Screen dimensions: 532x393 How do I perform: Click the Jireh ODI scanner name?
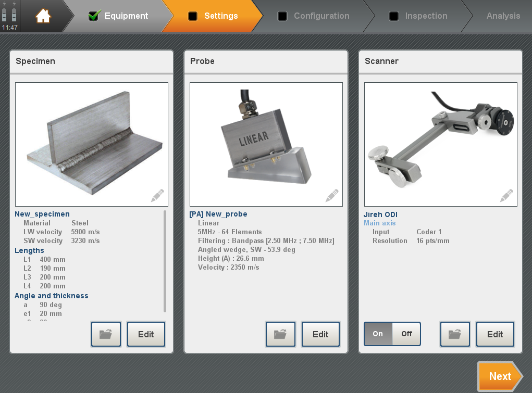click(x=380, y=214)
